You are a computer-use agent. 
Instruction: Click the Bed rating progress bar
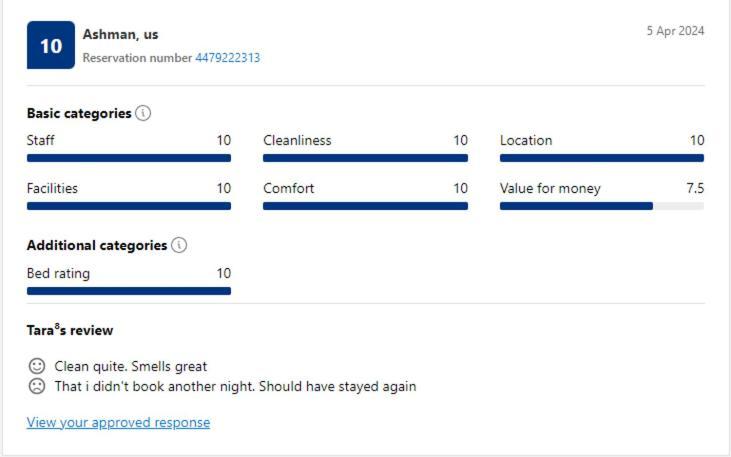[129, 291]
